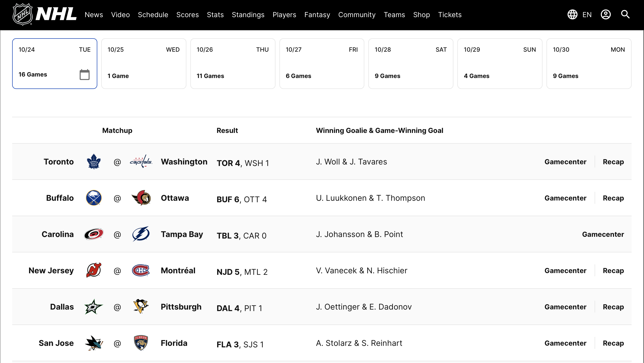Click the Washington Capitals logo
The width and height of the screenshot is (644, 363).
[x=141, y=162]
